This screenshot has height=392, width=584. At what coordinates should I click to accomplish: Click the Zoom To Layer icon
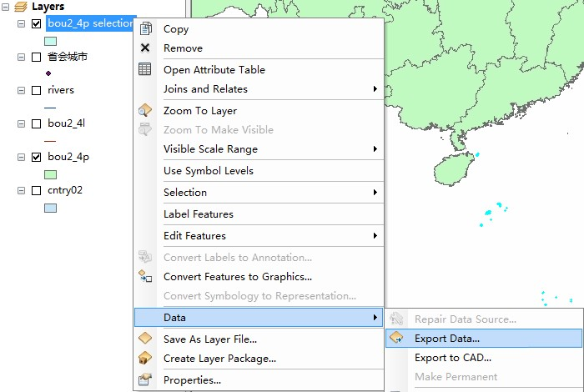[x=145, y=111]
